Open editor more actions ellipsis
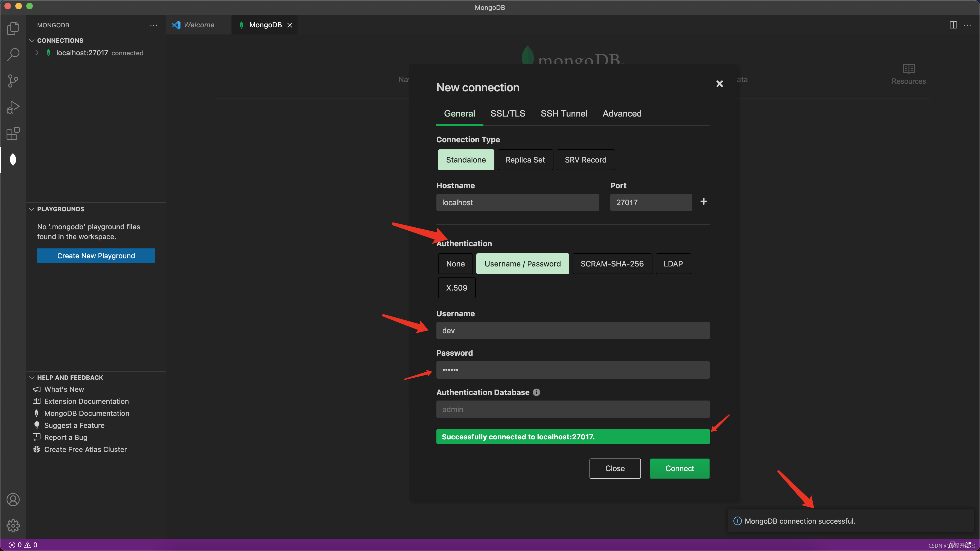This screenshot has width=980, height=551. click(967, 25)
